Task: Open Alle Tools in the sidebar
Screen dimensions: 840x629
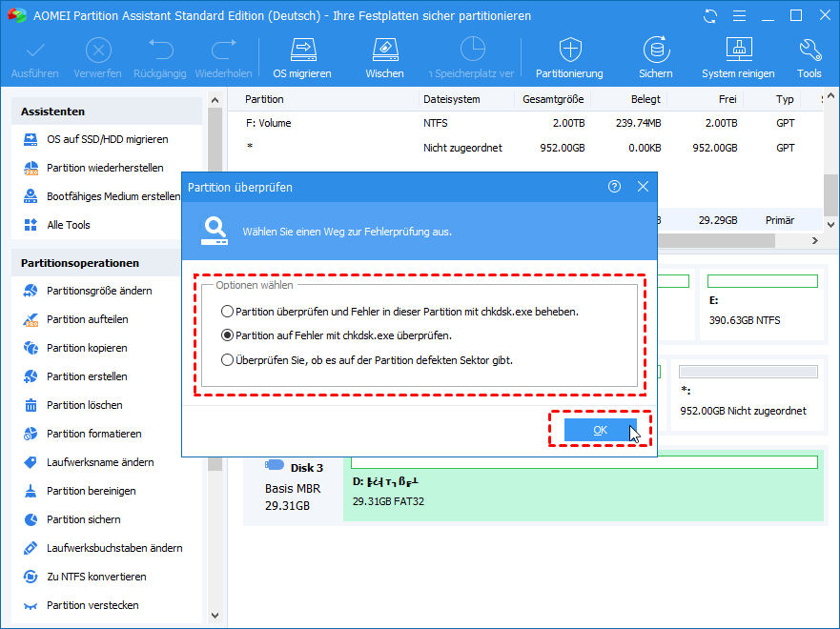Action: point(57,225)
